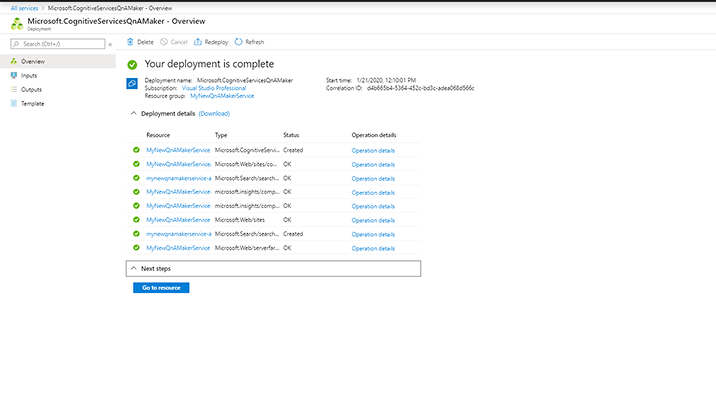The height and width of the screenshot is (404, 716).
Task: Click the Refresh circular arrow icon
Action: [x=238, y=42]
